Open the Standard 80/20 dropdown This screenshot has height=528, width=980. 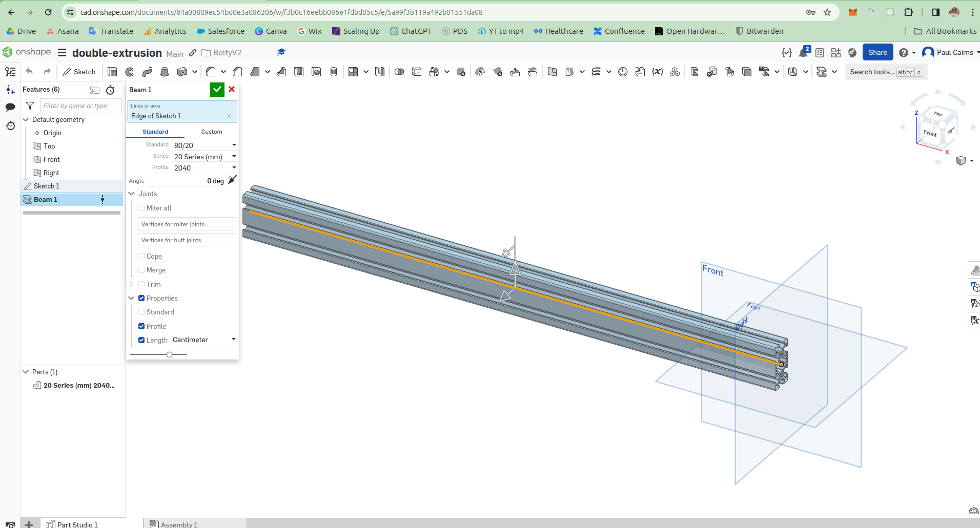click(x=205, y=145)
